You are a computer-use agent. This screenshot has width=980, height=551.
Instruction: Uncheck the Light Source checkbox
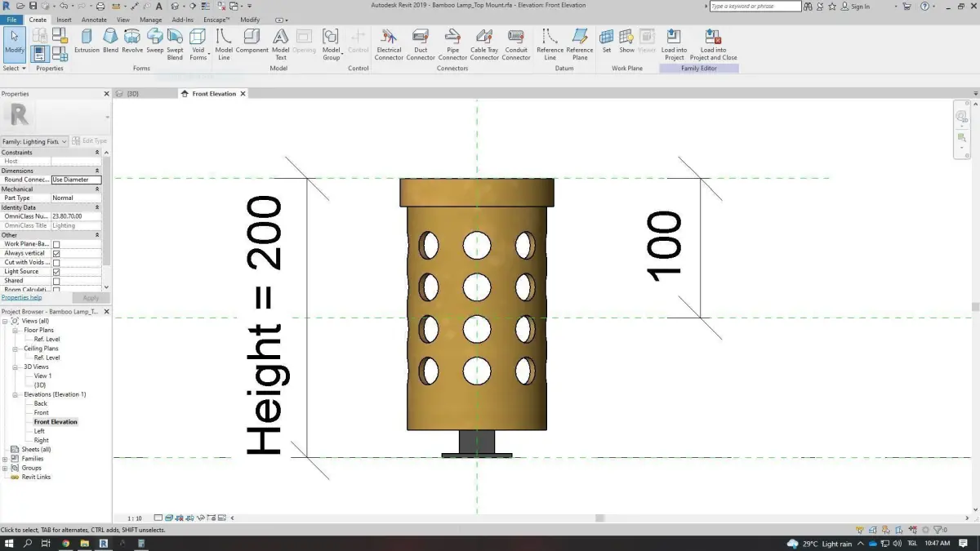[x=56, y=272]
